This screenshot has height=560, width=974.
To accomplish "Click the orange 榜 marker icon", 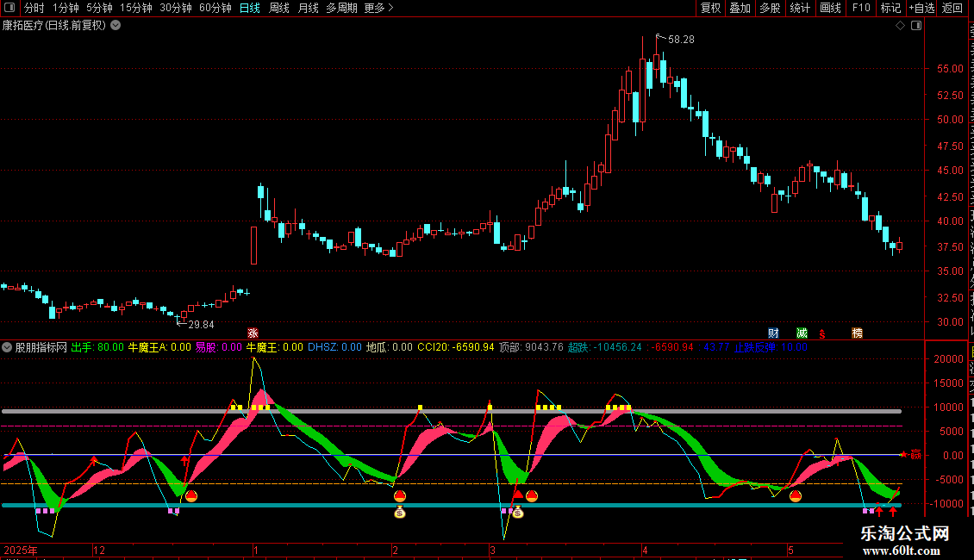I will 858,333.
